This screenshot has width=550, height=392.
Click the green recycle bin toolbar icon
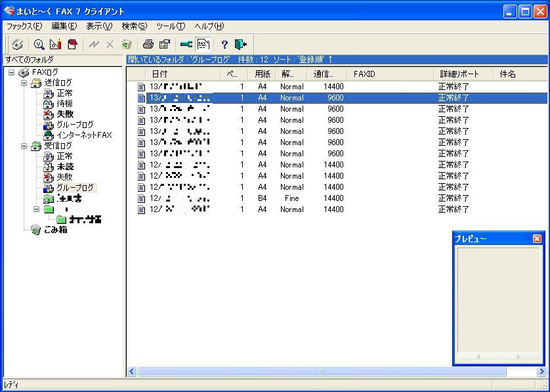click(x=127, y=45)
